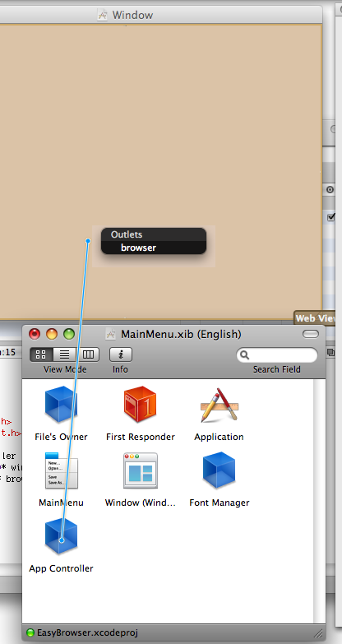This screenshot has width=342, height=644.
Task: Toggle toolbar with pill button in MainMenu.xib
Action: tap(311, 334)
